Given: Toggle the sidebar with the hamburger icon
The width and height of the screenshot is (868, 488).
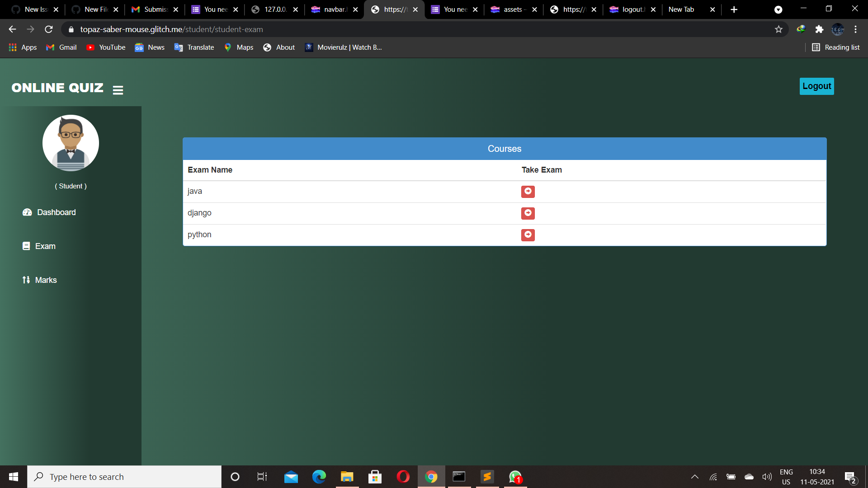Looking at the screenshot, I should coord(118,89).
